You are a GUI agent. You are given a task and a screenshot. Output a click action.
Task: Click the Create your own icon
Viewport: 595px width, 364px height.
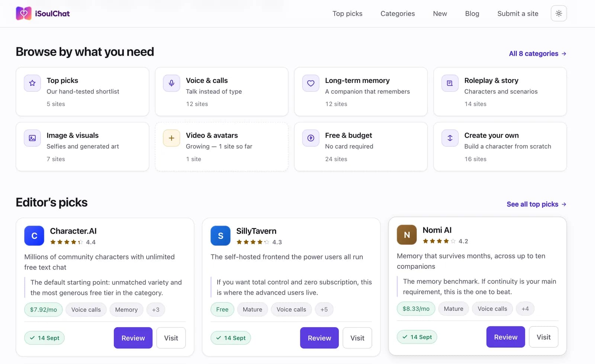coord(450,138)
